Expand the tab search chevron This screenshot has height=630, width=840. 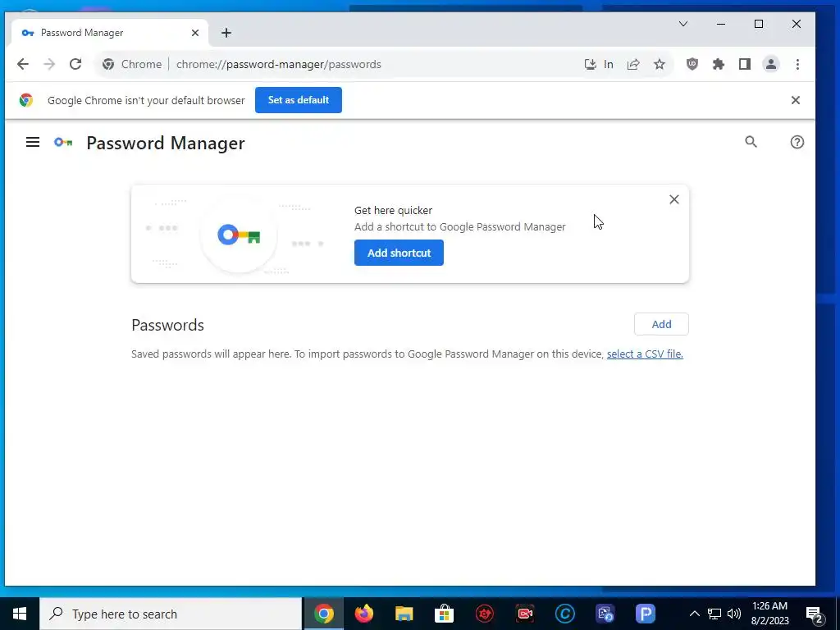[683, 24]
